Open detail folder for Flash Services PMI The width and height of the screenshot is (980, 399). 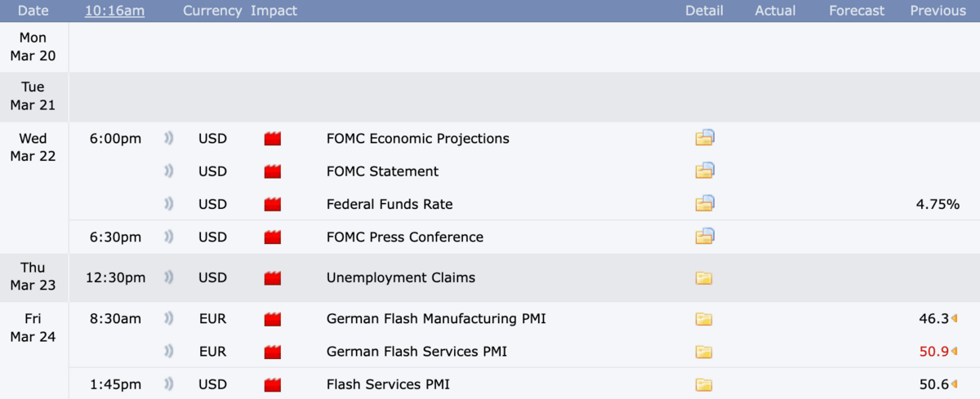pos(703,384)
